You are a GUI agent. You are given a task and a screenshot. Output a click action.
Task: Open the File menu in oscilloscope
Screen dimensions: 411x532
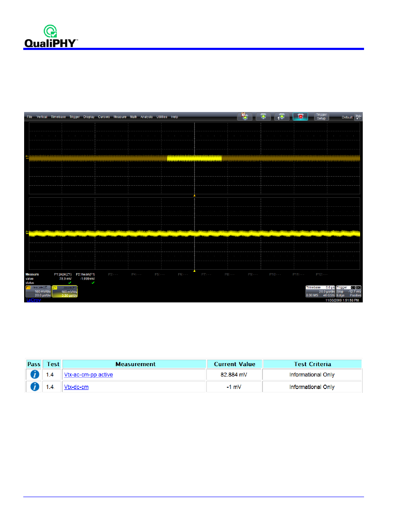click(29, 117)
